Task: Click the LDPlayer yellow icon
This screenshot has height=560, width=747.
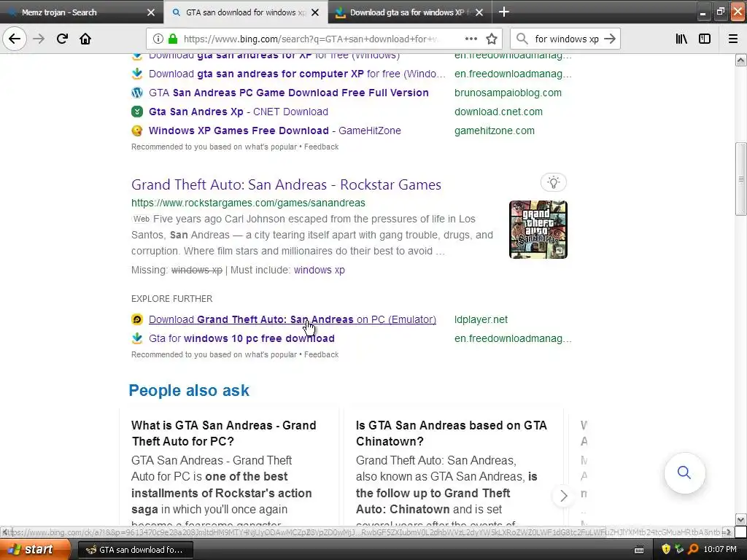Action: tap(137, 319)
